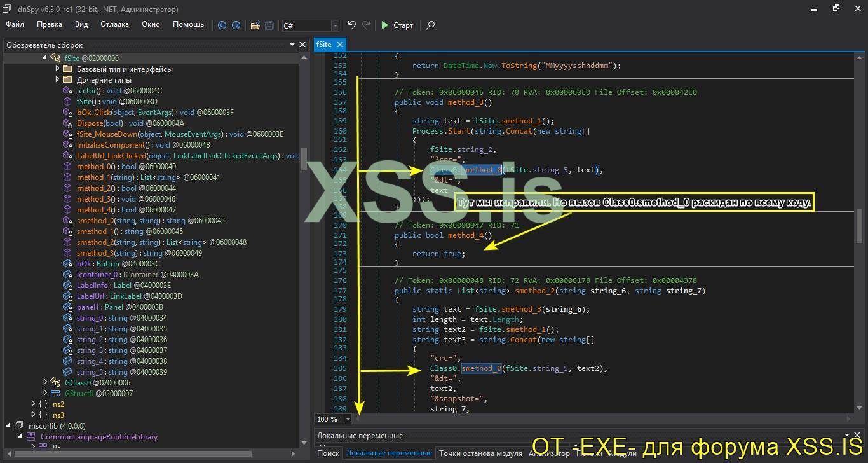Collapse the CommonLanguageRuntimeLibrary node
This screenshot has height=463, width=868.
click(x=20, y=437)
